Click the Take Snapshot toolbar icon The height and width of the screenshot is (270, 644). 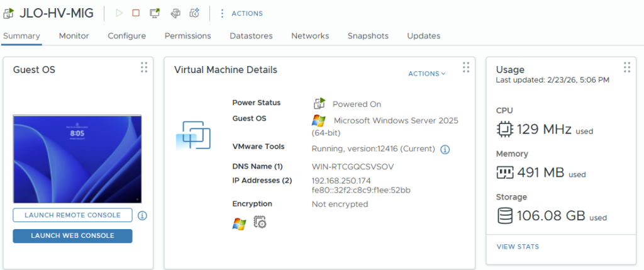tap(195, 13)
